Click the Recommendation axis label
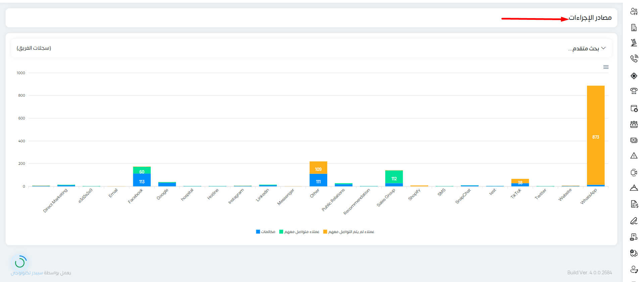 (356, 201)
